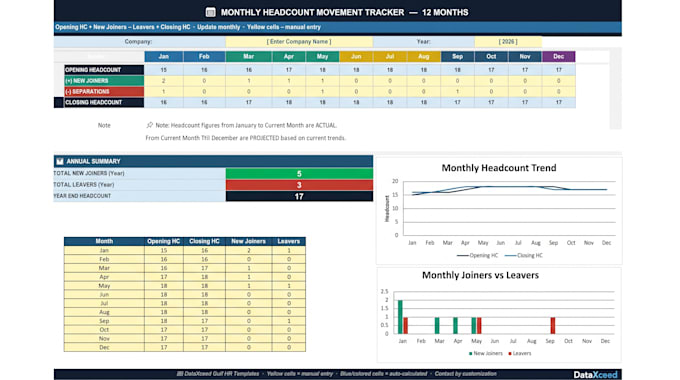The width and height of the screenshot is (680, 380).
Task: Click the pin icon beside the headcount note
Action: click(x=150, y=125)
